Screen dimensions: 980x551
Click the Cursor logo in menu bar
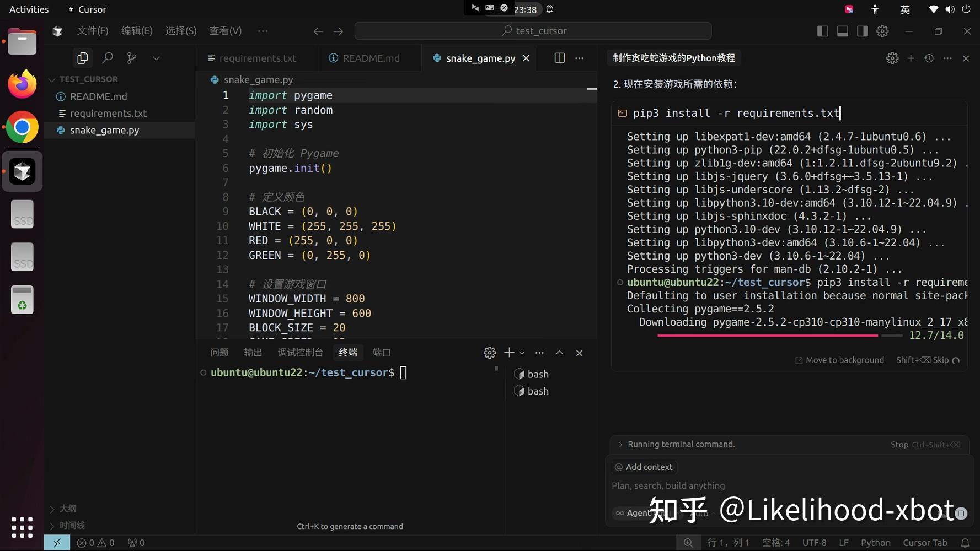click(57, 31)
